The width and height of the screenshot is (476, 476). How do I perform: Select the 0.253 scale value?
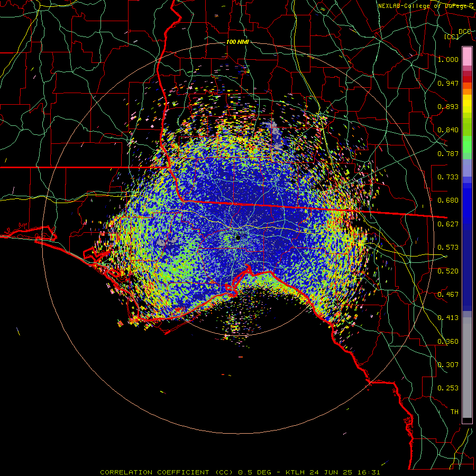coord(448,388)
